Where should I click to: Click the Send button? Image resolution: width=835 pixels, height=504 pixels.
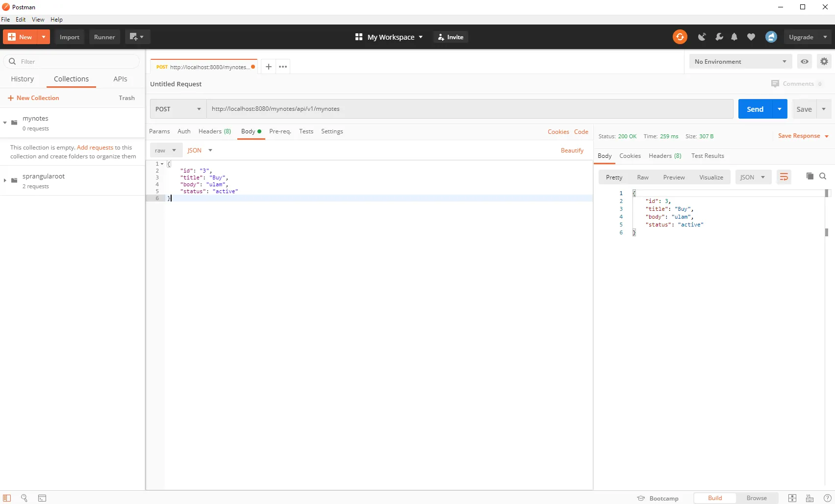(755, 109)
